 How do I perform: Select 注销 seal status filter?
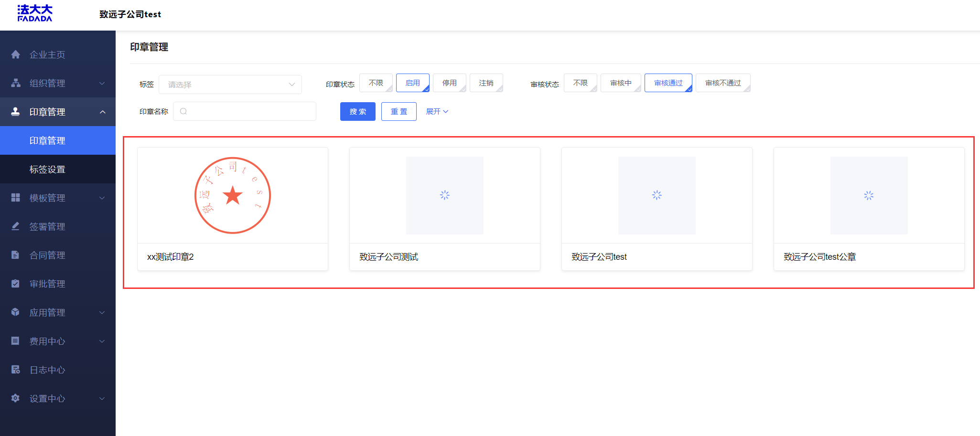click(x=486, y=83)
